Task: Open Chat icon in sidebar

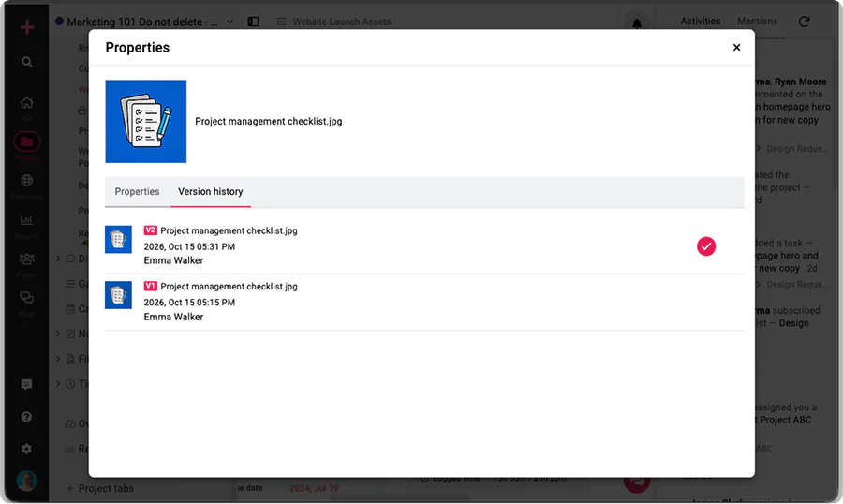Action: point(27,298)
